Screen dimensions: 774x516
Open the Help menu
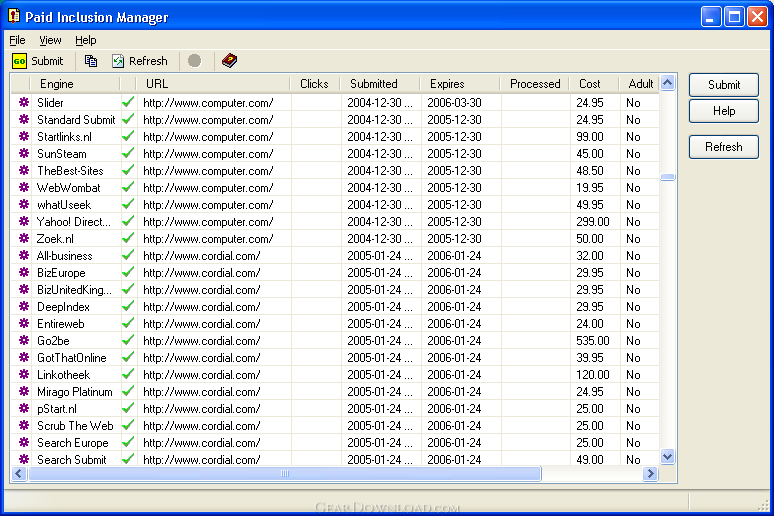86,40
